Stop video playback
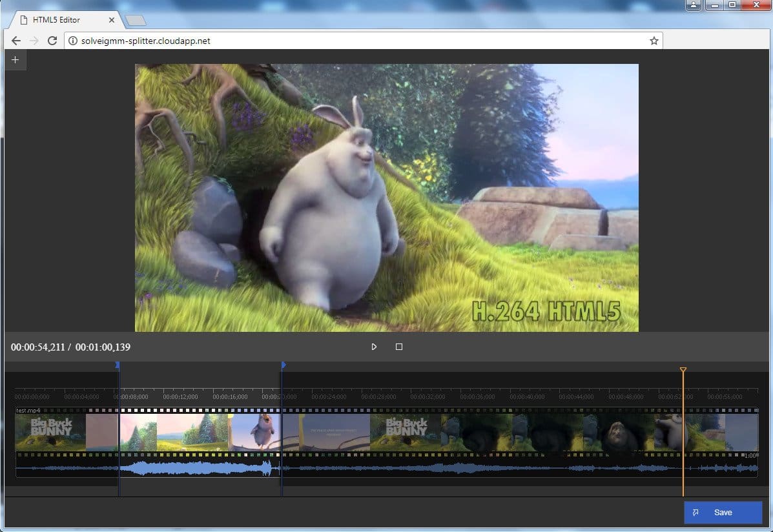This screenshot has height=532, width=773. 399,347
